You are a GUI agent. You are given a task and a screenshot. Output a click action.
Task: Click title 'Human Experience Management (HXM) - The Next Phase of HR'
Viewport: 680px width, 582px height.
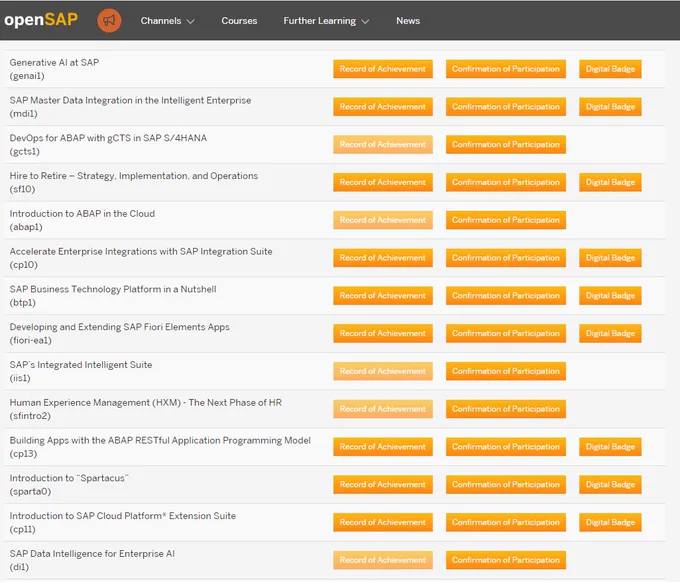coord(146,402)
